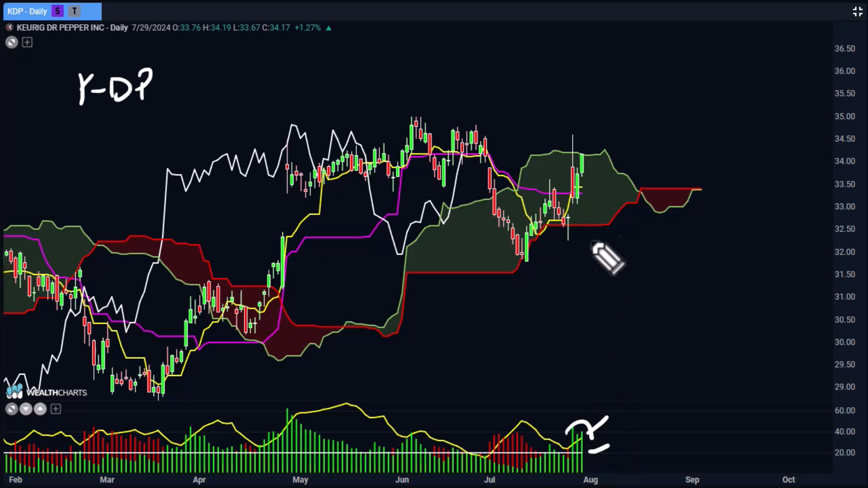Click the 7/29/2024 date readout
Image resolution: width=868 pixels, height=488 pixels.
[151, 28]
